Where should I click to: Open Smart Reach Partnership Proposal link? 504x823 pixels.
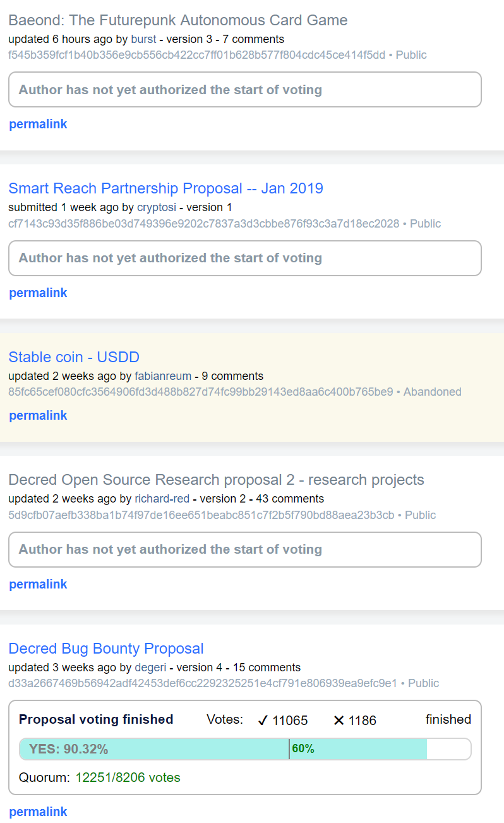(165, 188)
